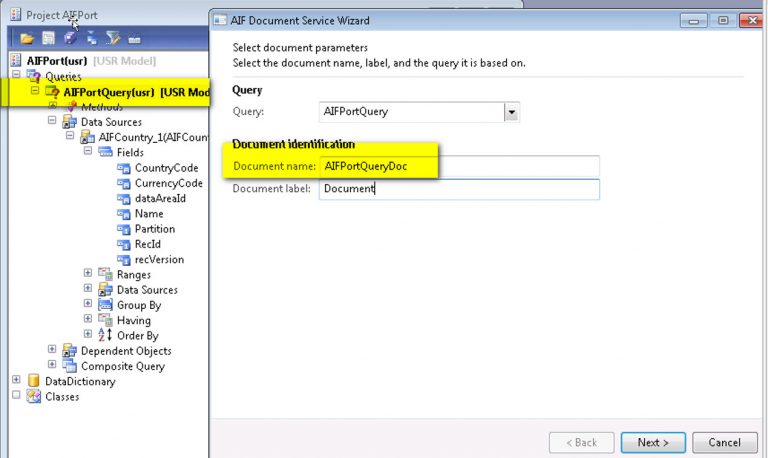
Task: Click the save icon in project toolbar
Action: tap(48, 38)
